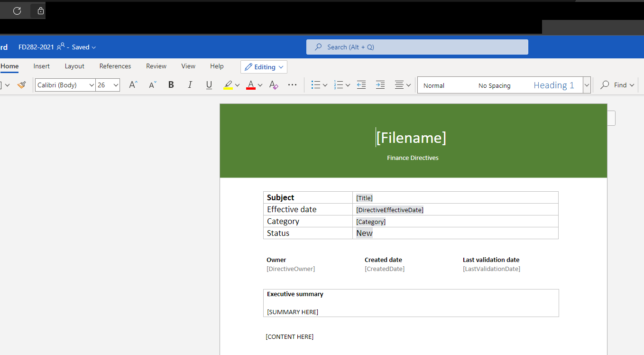This screenshot has height=355, width=644.
Task: Click the Shrink Font icon
Action: (153, 85)
